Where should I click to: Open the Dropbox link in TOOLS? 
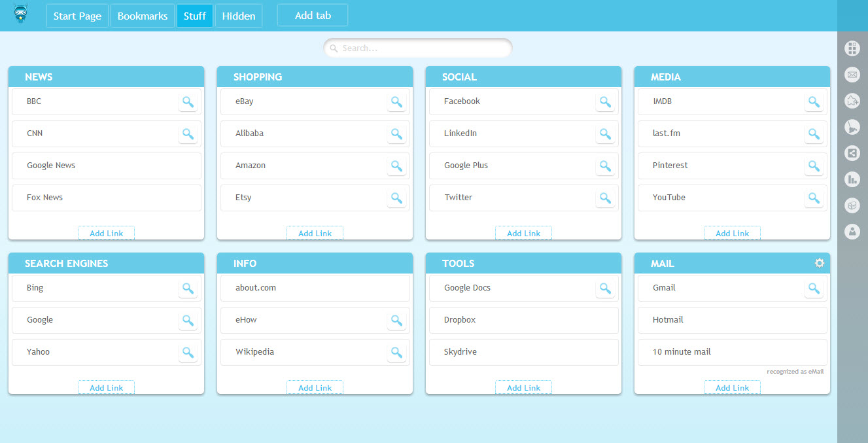click(460, 320)
